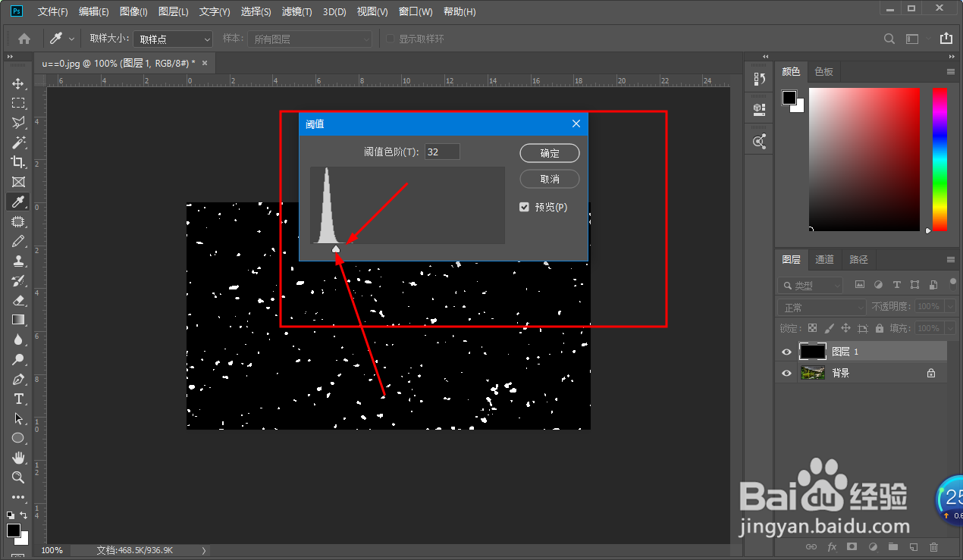Screen dimensions: 963x560
Task: Select the Pencil tool
Action: [x=18, y=241]
